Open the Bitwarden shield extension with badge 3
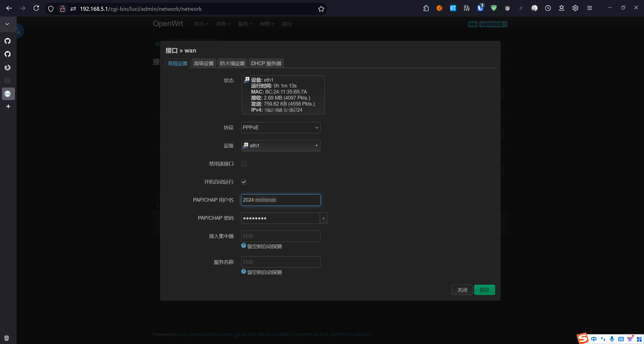 coord(480,8)
